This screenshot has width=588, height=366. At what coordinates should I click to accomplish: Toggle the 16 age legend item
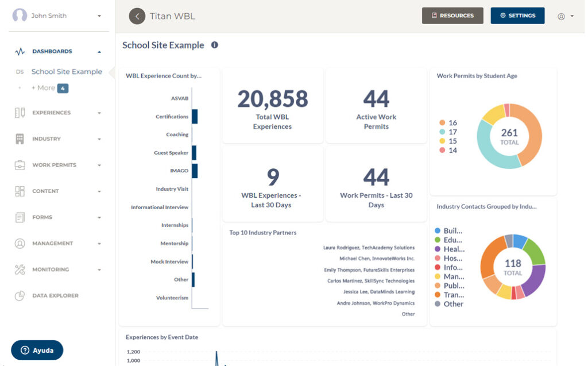coord(448,123)
